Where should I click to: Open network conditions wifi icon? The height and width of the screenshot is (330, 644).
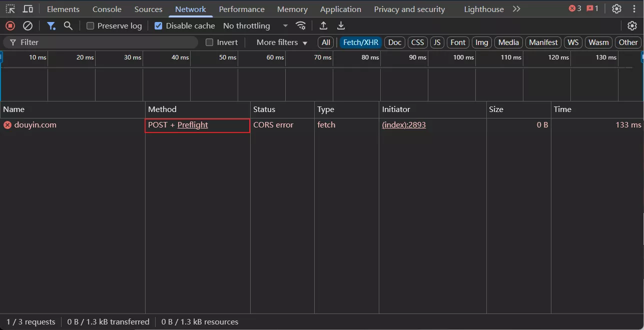(301, 25)
